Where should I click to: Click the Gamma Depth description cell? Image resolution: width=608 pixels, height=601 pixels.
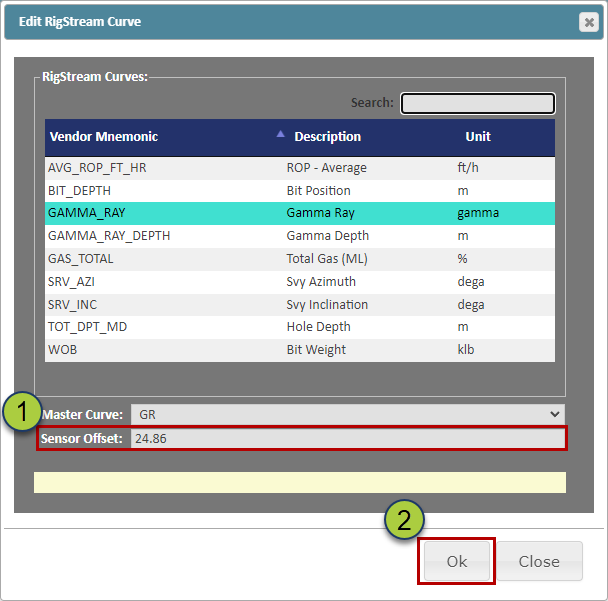pos(328,236)
